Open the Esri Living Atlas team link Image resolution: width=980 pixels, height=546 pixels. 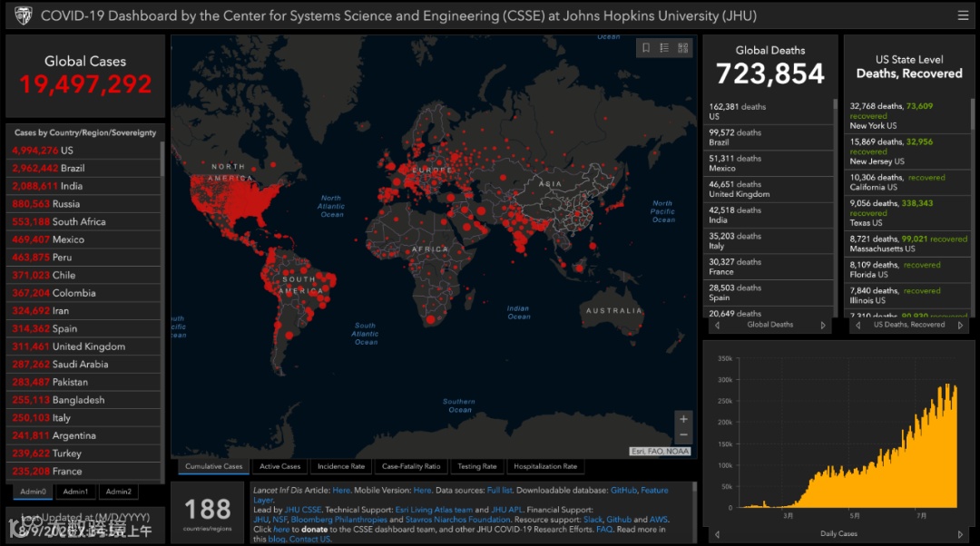[x=434, y=510]
